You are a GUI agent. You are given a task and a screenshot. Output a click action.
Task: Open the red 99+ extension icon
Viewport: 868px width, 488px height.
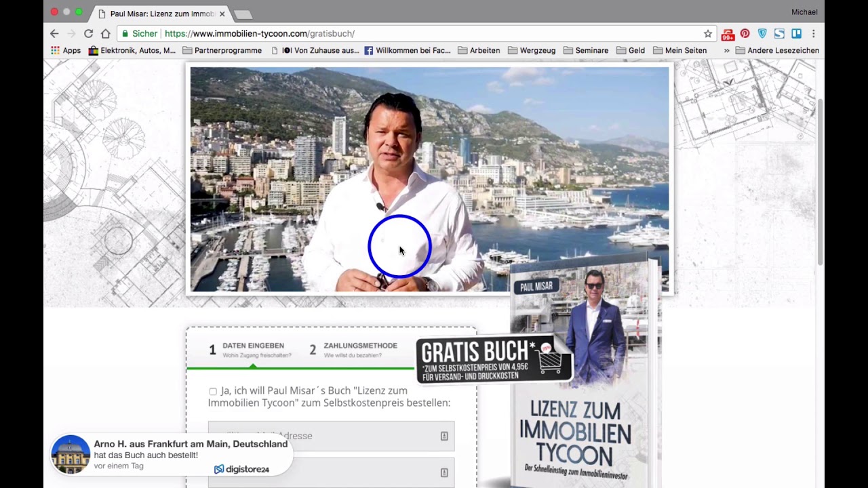click(x=728, y=34)
